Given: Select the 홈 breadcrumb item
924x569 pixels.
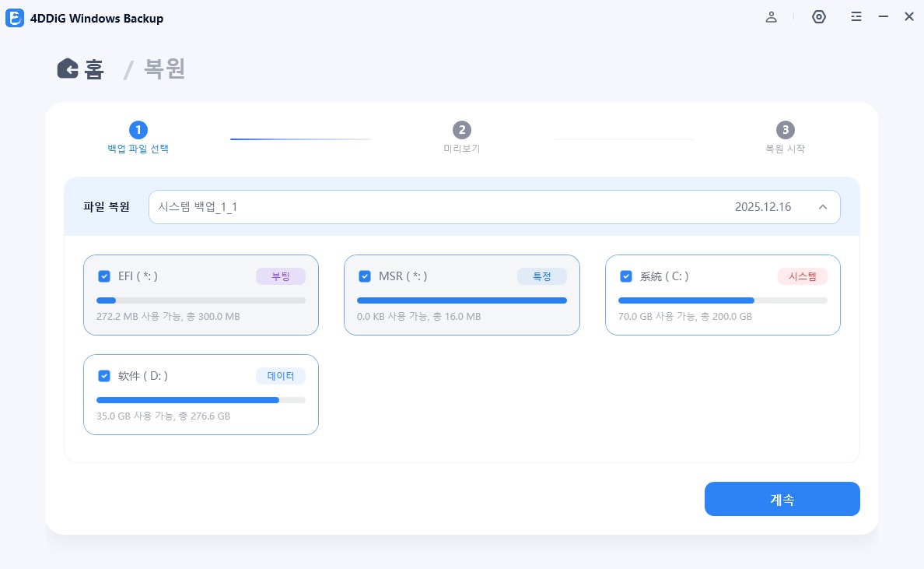Looking at the screenshot, I should tap(93, 68).
